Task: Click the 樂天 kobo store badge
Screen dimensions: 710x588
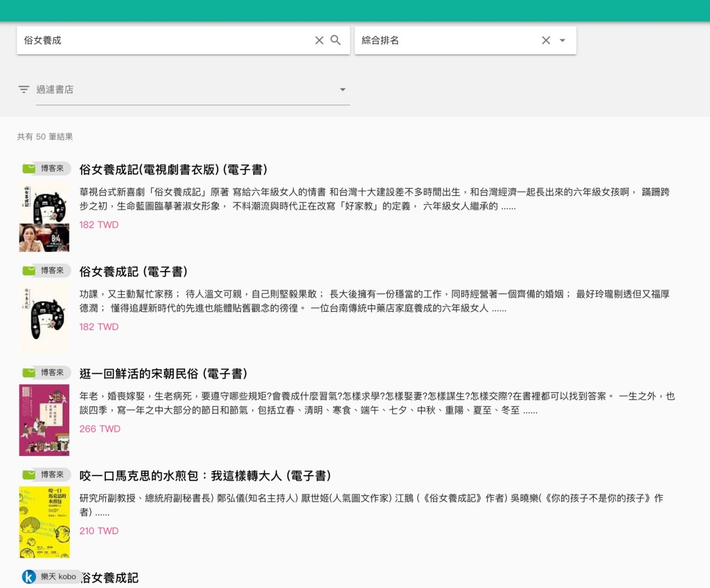Action: click(51, 577)
